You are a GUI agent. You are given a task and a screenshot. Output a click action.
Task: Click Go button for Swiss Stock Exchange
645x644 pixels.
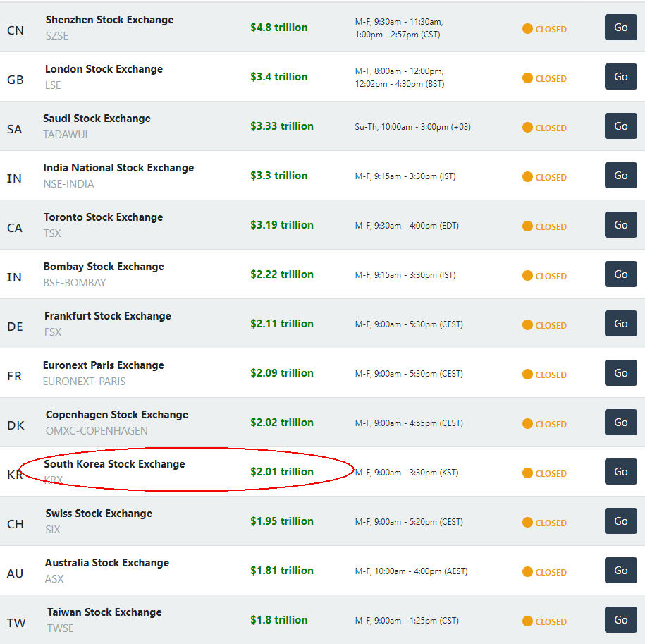[x=620, y=521]
